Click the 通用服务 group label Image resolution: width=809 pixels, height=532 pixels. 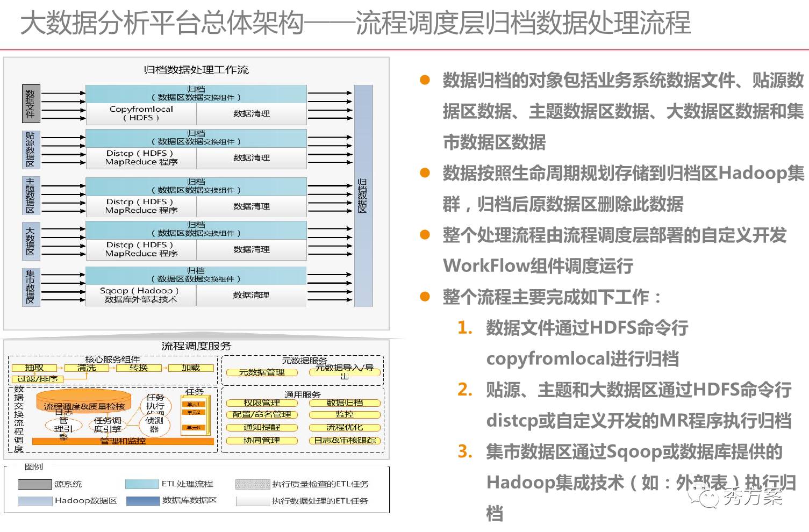click(x=302, y=394)
